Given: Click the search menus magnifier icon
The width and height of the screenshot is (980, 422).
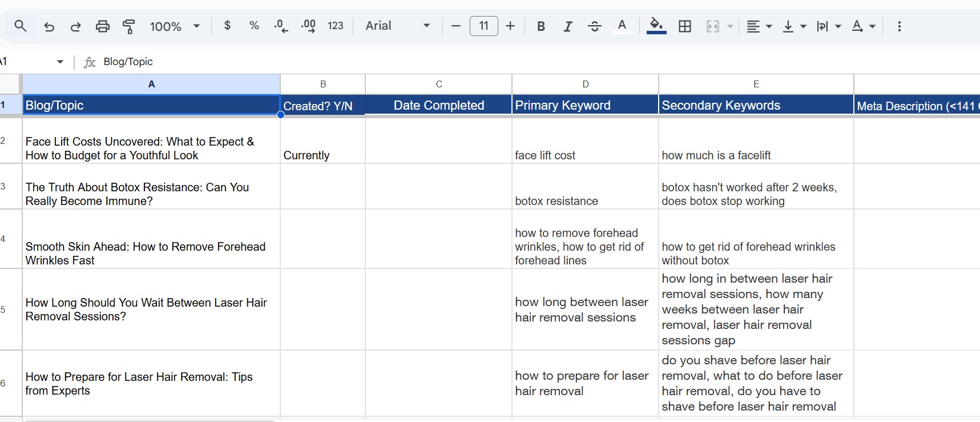Looking at the screenshot, I should coord(21,26).
